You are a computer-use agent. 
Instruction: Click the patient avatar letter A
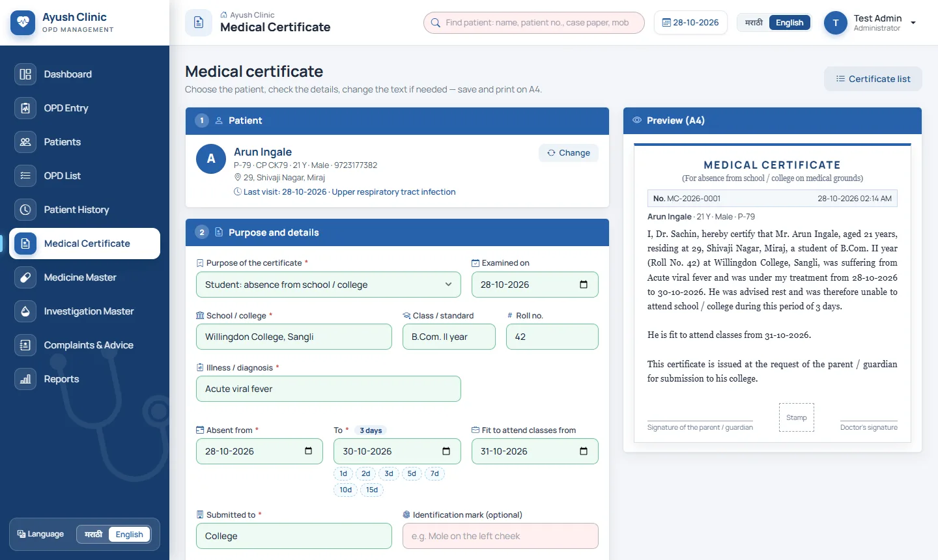point(211,159)
